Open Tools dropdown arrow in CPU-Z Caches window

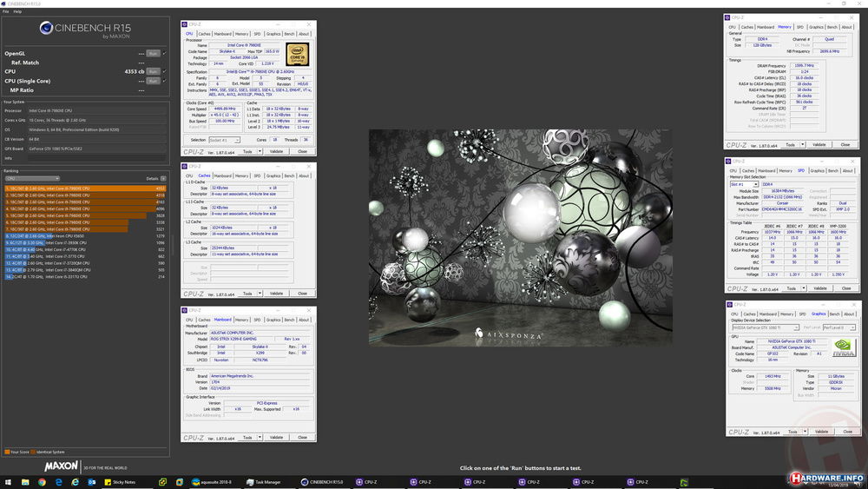point(260,294)
